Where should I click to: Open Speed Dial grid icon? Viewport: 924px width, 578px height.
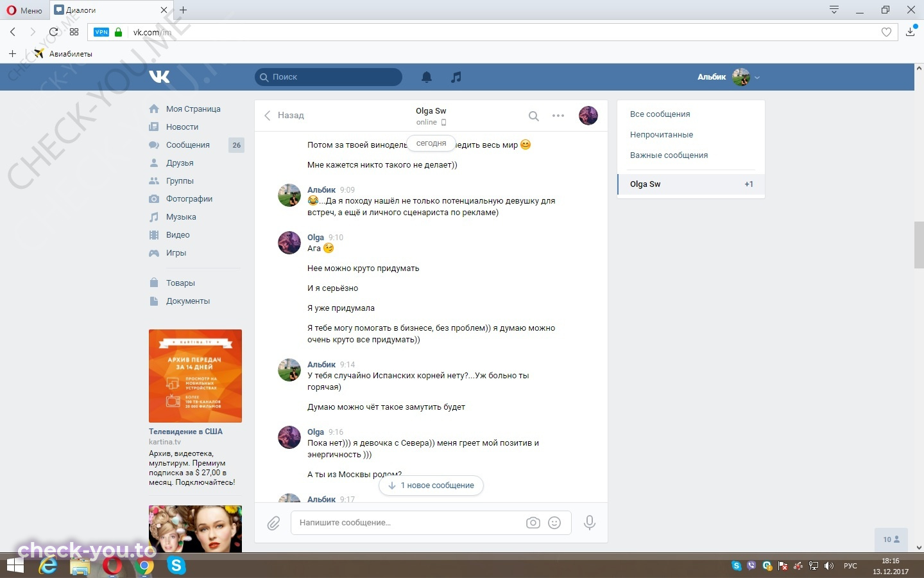tap(74, 31)
